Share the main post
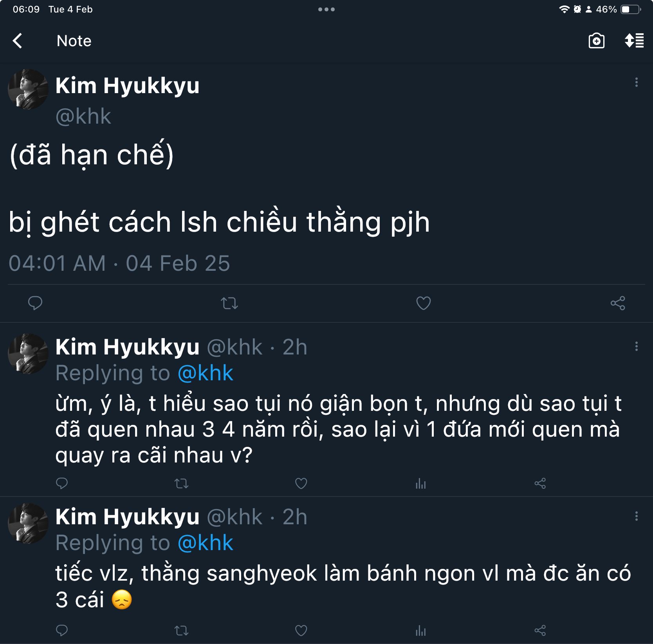This screenshot has width=653, height=644. click(618, 303)
